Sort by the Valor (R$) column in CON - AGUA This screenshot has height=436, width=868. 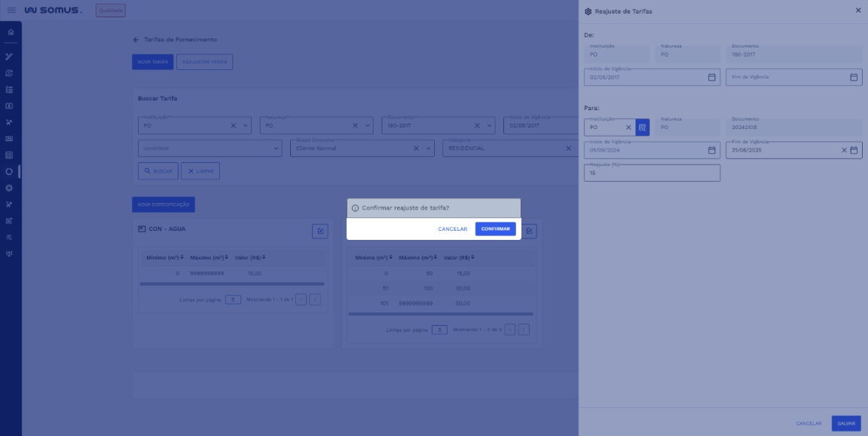[x=250, y=257]
